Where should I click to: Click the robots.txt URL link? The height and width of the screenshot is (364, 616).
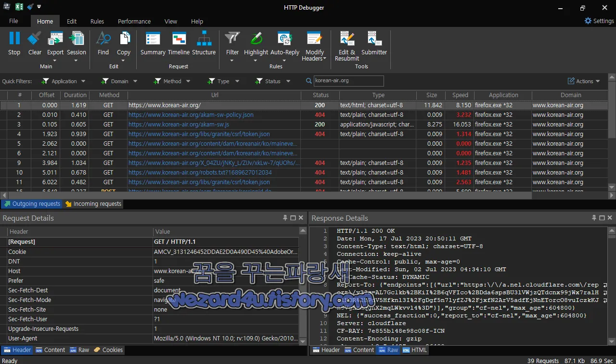(200, 173)
